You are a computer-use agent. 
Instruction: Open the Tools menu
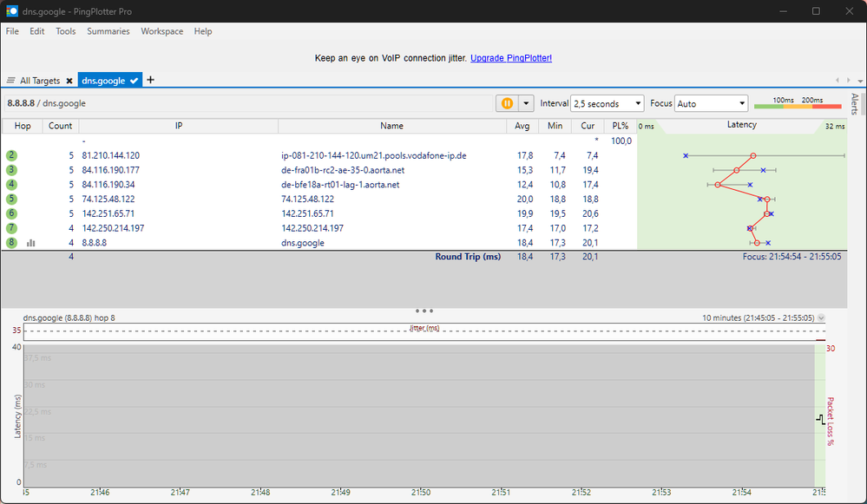[x=65, y=31]
